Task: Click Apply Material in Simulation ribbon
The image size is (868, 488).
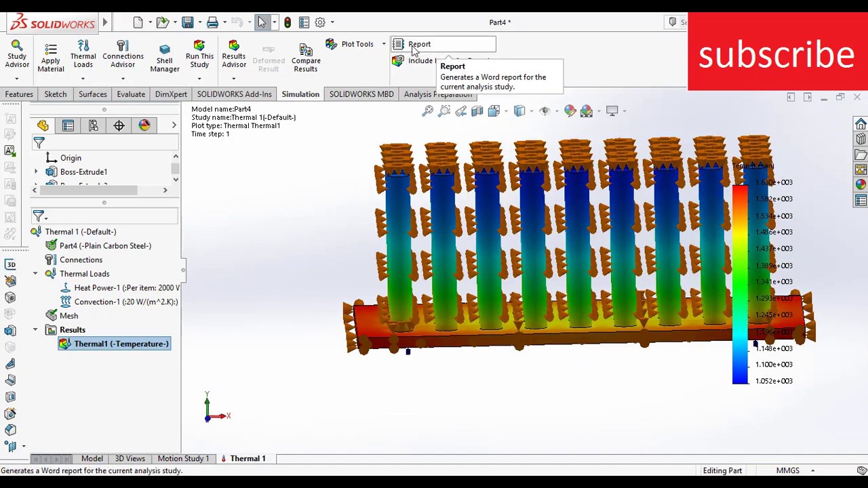Action: point(51,58)
